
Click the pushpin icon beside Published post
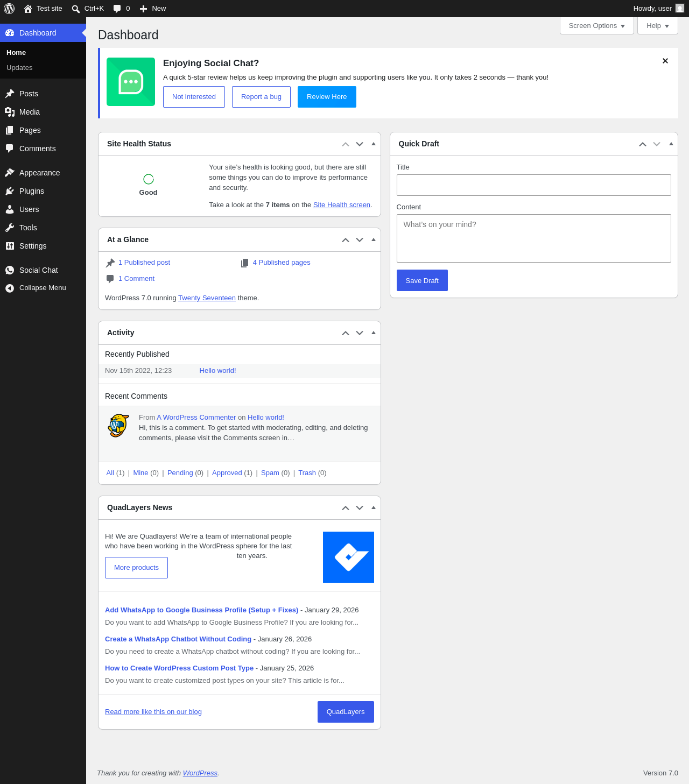click(110, 263)
